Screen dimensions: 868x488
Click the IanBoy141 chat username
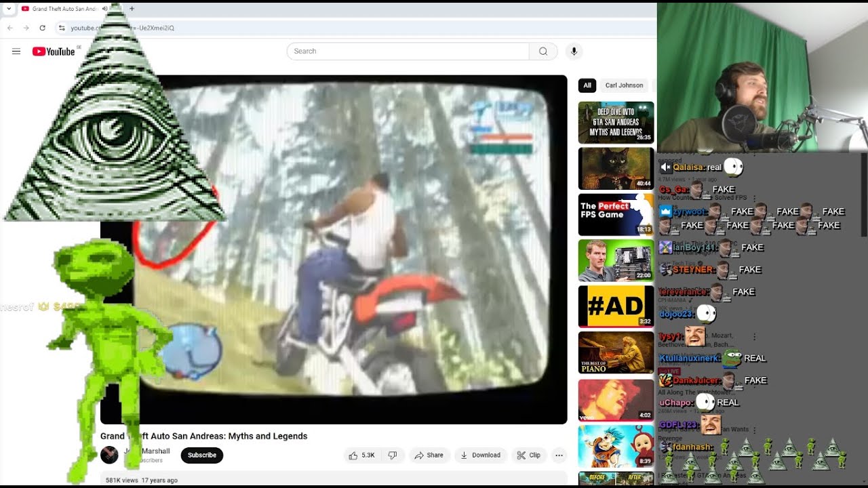point(694,247)
